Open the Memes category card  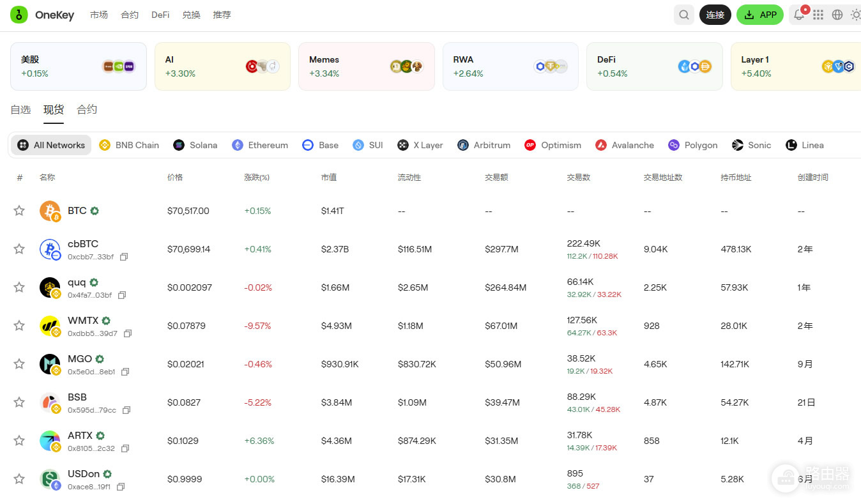[x=367, y=66]
